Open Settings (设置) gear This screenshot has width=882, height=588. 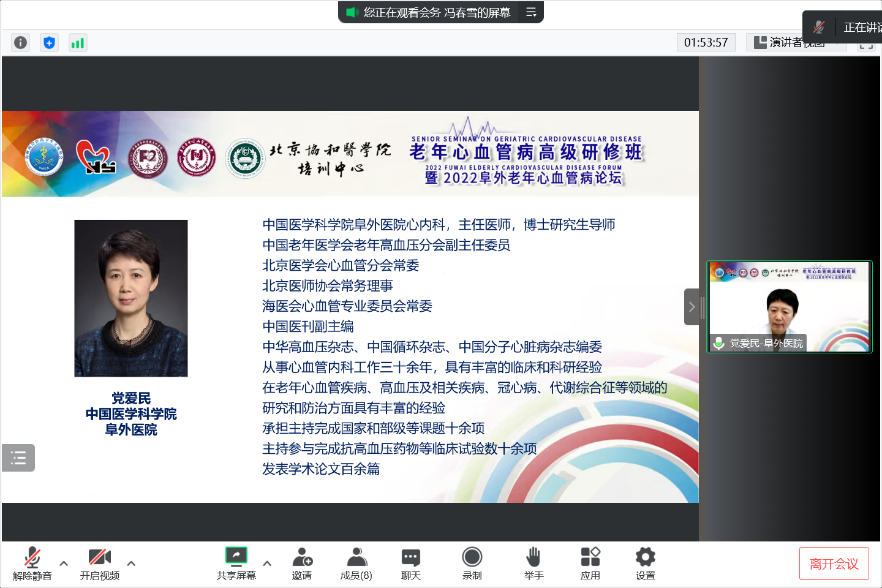[645, 563]
